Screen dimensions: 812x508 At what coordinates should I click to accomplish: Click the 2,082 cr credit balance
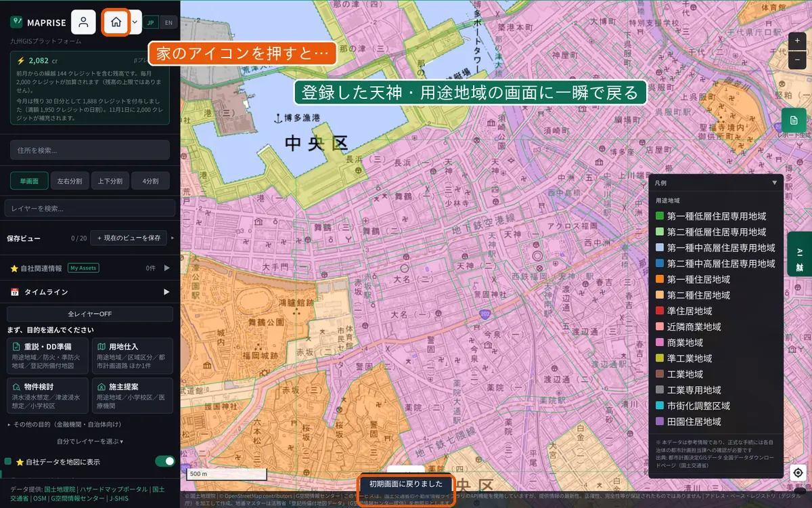43,60
